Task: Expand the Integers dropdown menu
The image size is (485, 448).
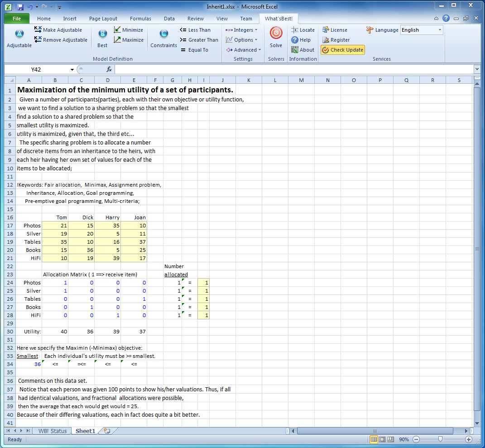Action: [242, 30]
